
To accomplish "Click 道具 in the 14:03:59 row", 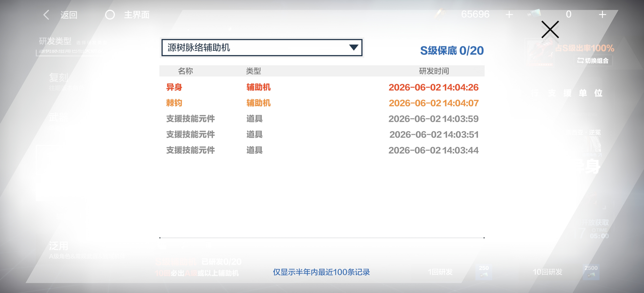I will tap(255, 119).
